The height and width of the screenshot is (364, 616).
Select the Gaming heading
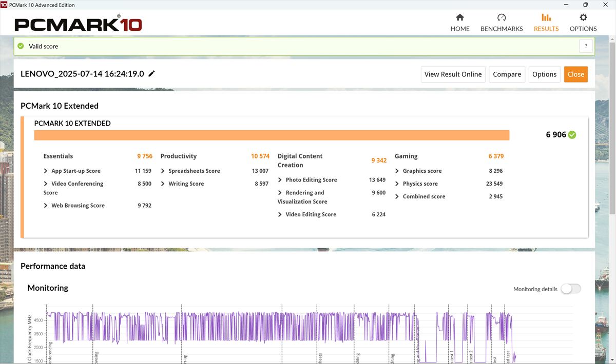(x=406, y=156)
